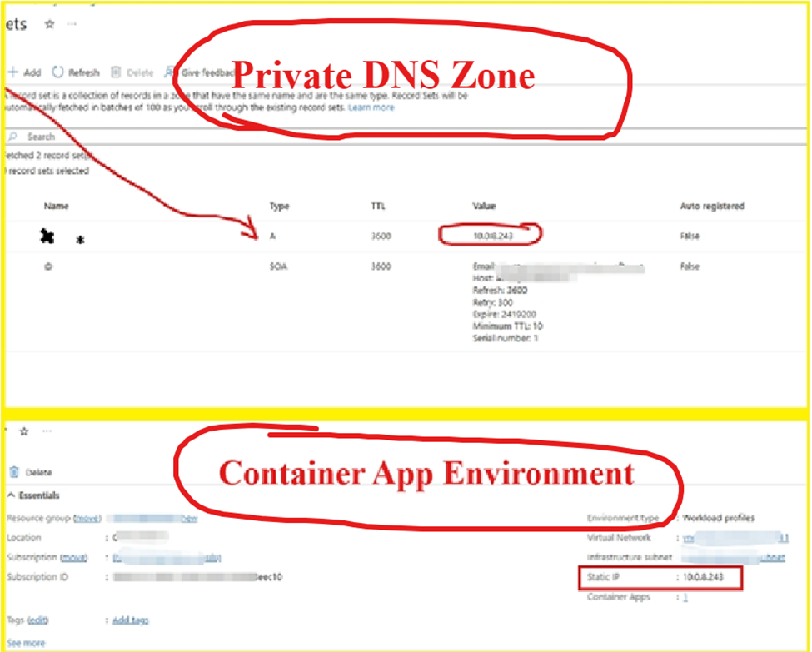Click the Add record set plus icon

pos(12,73)
